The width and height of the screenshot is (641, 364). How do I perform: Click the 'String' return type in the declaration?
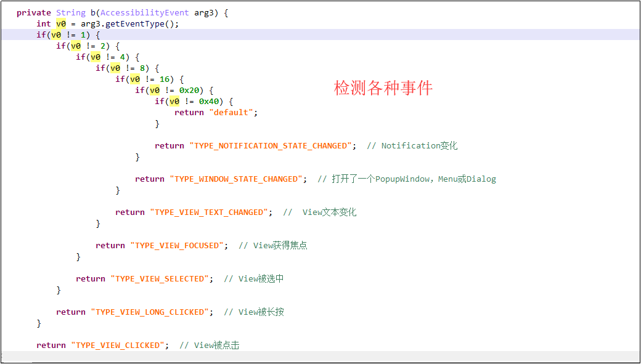click(71, 13)
